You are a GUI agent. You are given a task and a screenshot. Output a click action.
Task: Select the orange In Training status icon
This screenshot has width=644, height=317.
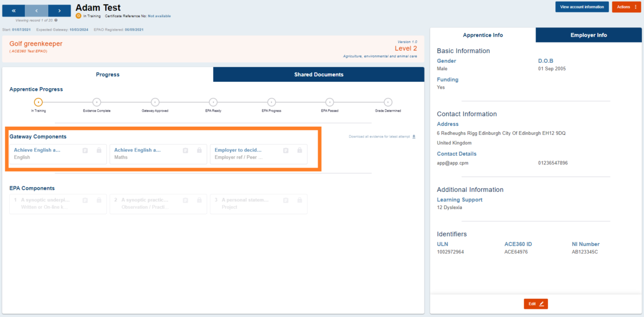point(78,16)
